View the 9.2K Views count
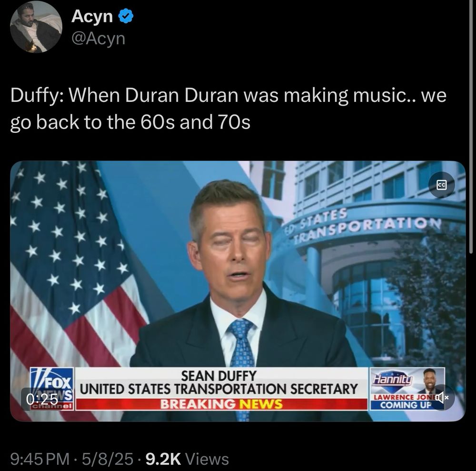Screen dimensions: 476x471 click(187, 459)
